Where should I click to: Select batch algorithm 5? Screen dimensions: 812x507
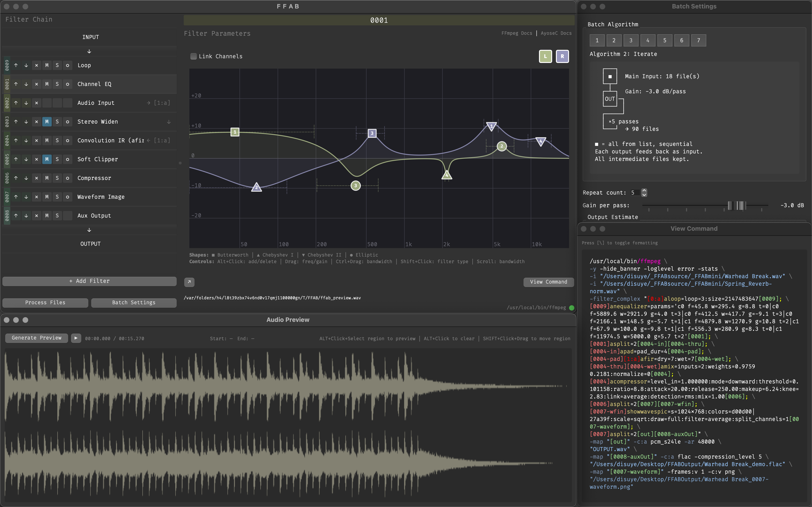pos(664,41)
